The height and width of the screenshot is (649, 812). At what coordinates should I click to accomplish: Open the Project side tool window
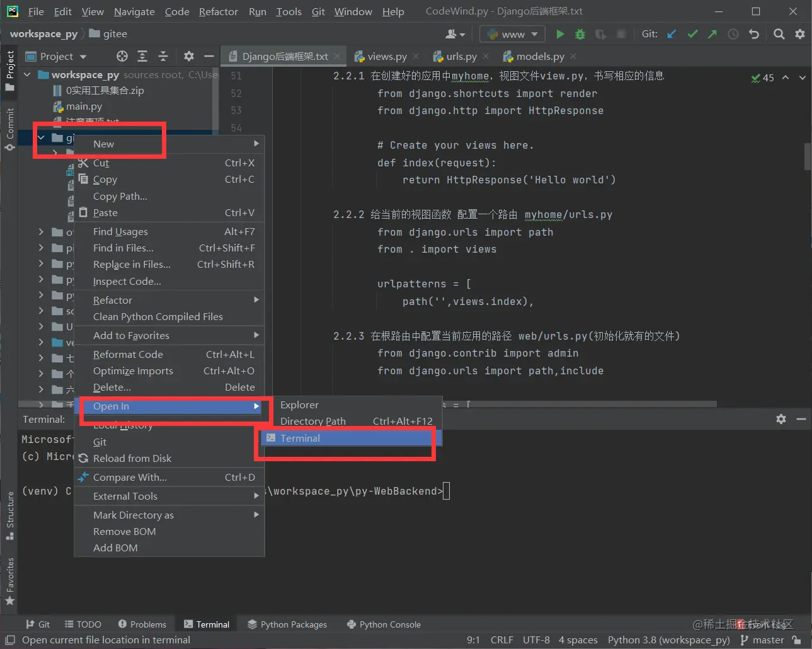pos(9,71)
